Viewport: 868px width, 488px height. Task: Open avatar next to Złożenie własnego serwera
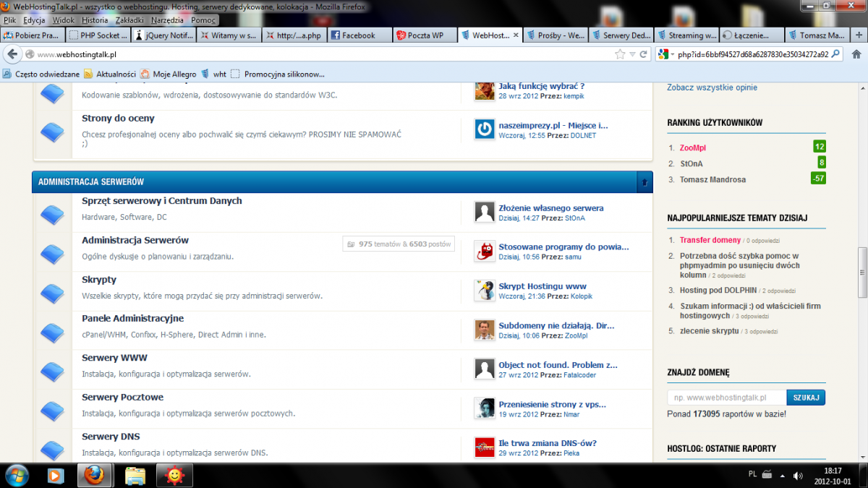coord(485,212)
